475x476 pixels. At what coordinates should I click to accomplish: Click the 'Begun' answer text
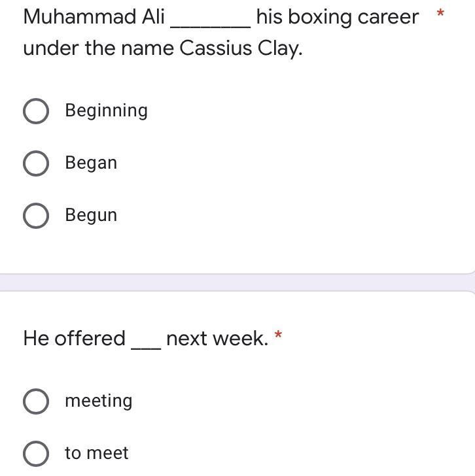tap(91, 215)
